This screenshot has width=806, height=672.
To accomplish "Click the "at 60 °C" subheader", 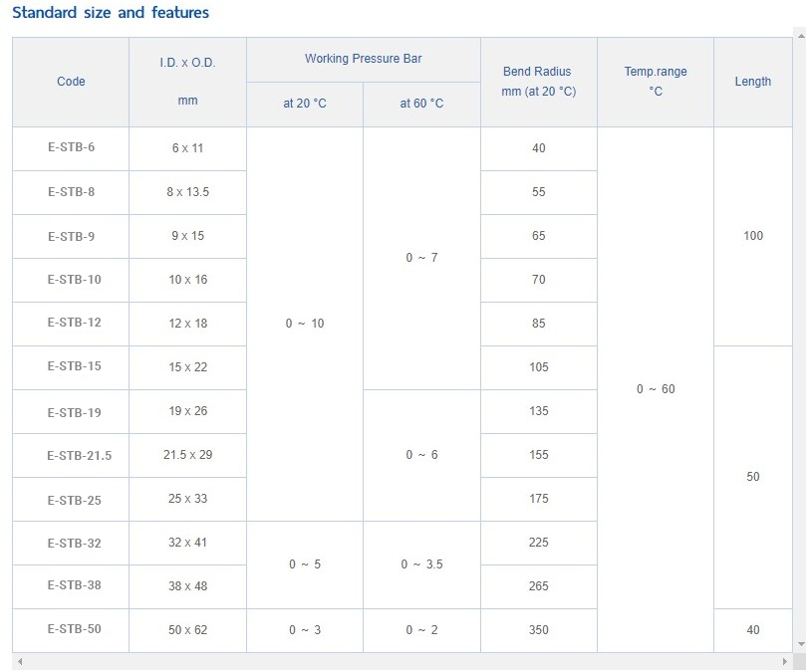I will click(421, 104).
